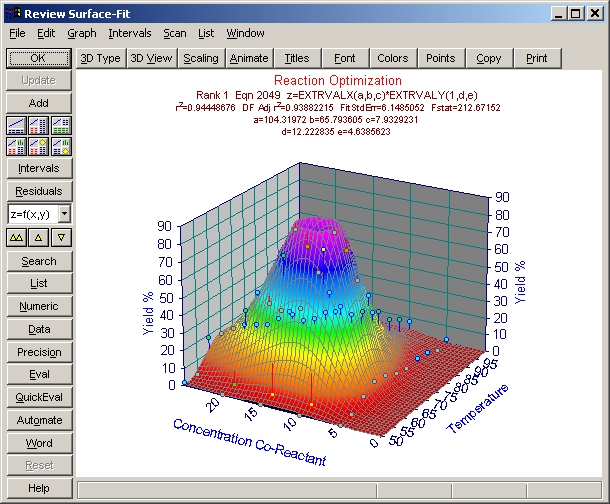Viewport: 610px width, 504px height.
Task: Click the top-right graph with green table icon
Action: (x=60, y=125)
